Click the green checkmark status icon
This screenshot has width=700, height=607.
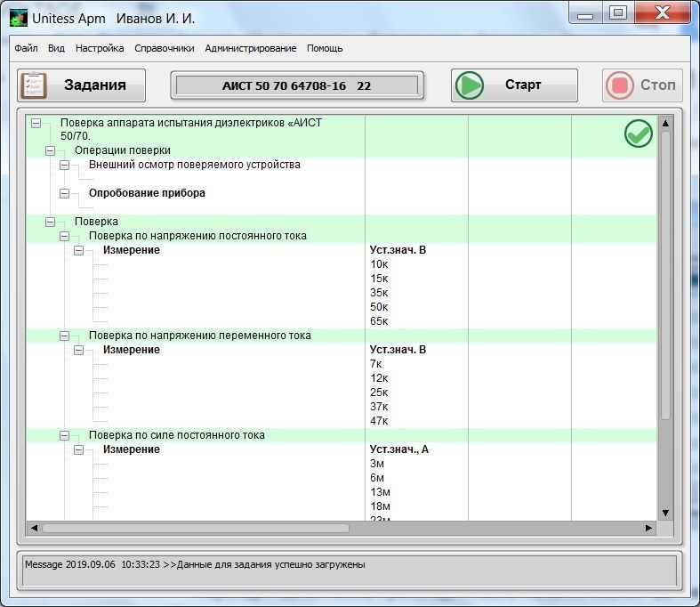[638, 134]
